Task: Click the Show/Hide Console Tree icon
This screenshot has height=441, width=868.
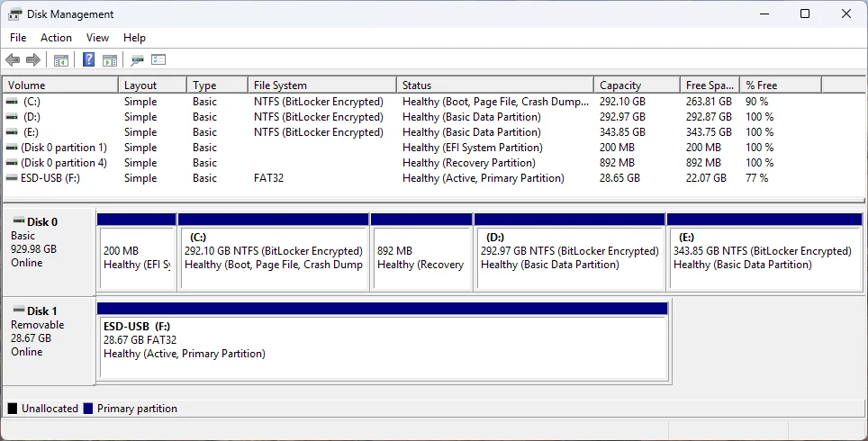Action: point(61,59)
